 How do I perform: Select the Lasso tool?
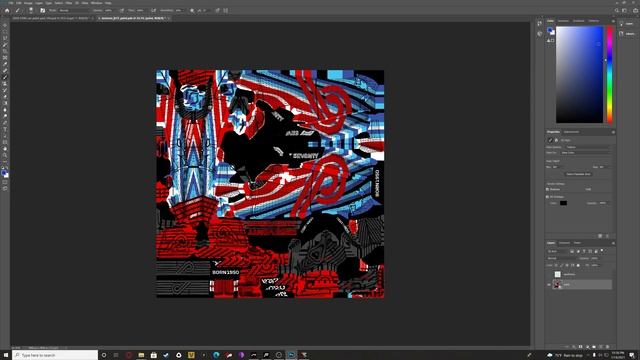5,38
